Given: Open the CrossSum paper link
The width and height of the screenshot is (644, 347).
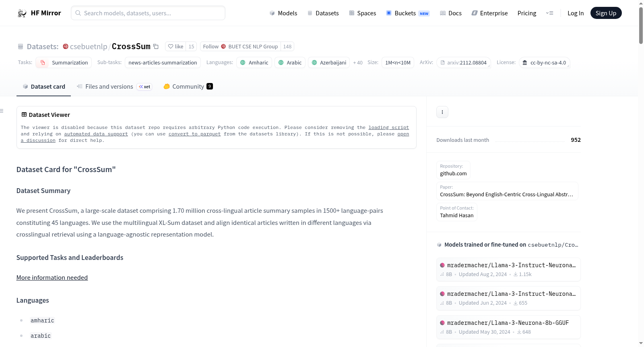Looking at the screenshot, I should pyautogui.click(x=507, y=191).
